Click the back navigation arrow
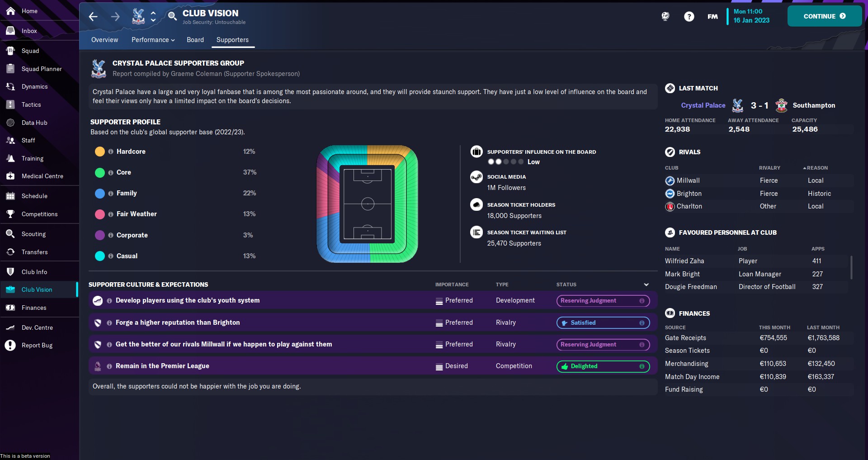Image resolution: width=868 pixels, height=460 pixels. click(x=93, y=17)
